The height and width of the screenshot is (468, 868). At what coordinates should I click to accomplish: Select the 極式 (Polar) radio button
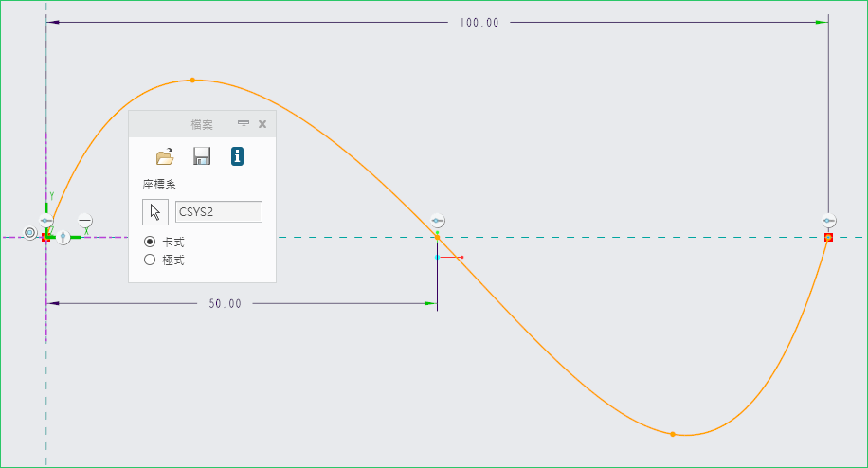(x=149, y=260)
